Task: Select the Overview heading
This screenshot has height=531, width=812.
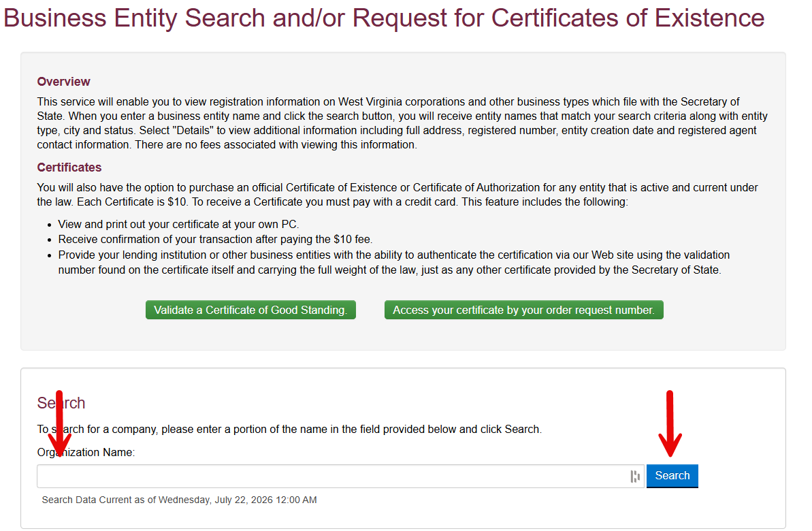Action: (x=63, y=81)
